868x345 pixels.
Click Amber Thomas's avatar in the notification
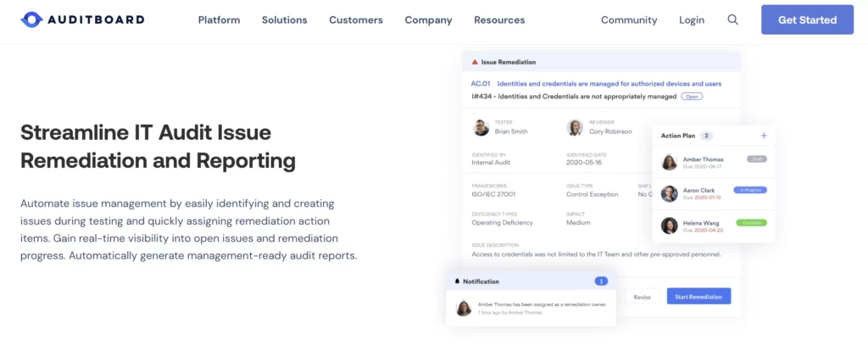464,308
